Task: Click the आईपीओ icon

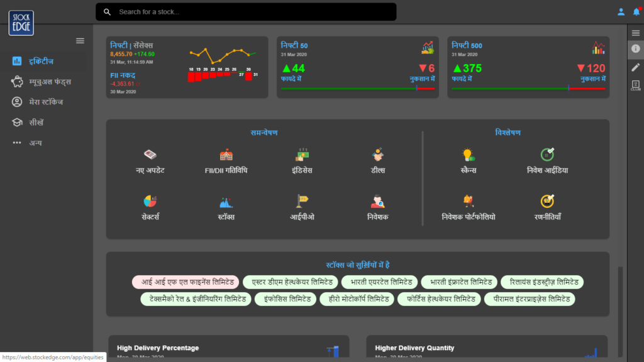Action: tap(302, 202)
